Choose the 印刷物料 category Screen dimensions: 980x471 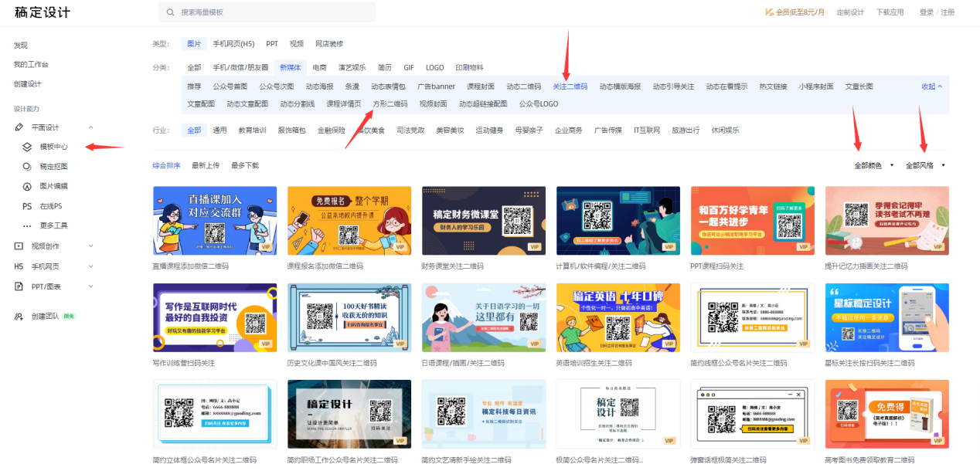coord(469,67)
